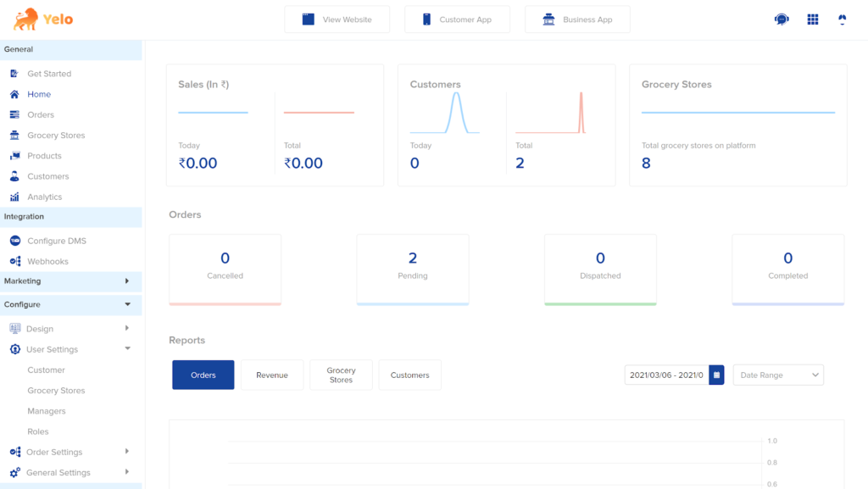Open the View Website button
The width and height of the screenshot is (868, 489).
[x=337, y=19]
